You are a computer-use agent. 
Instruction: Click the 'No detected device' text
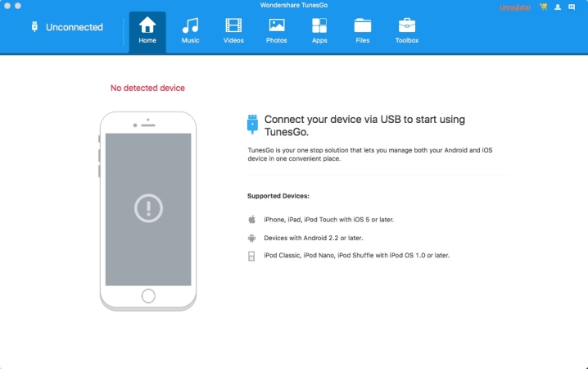147,88
